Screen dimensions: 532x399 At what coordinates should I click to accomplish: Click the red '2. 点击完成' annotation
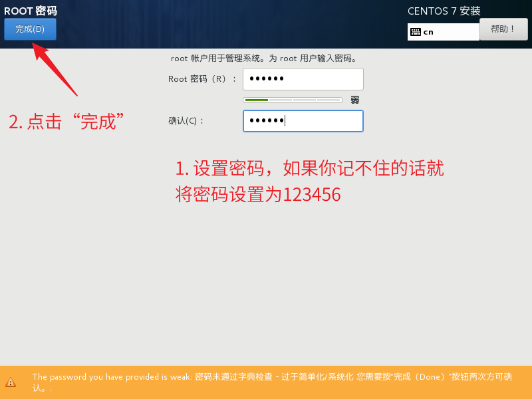tap(66, 122)
